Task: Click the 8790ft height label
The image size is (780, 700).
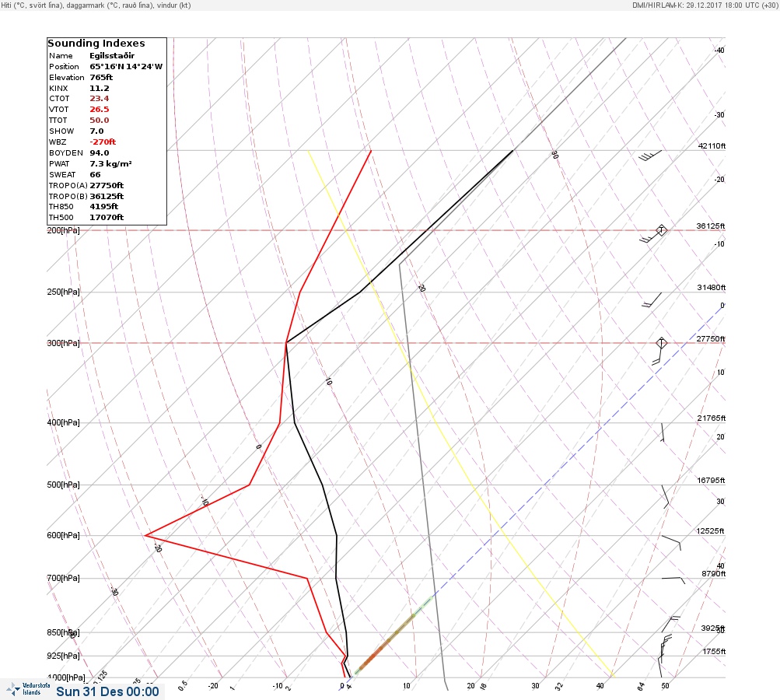Action: click(x=713, y=574)
